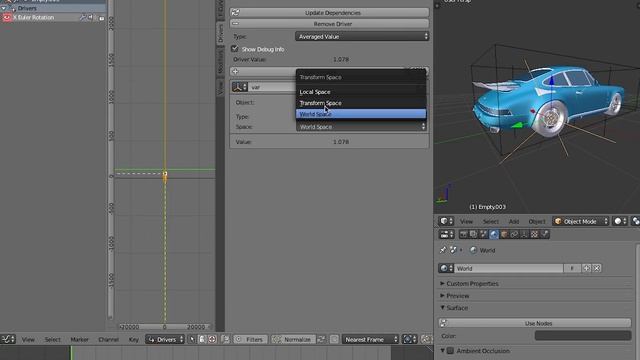The width and height of the screenshot is (640, 360).
Task: Toggle the only-selected arrow icon
Action: click(x=192, y=339)
